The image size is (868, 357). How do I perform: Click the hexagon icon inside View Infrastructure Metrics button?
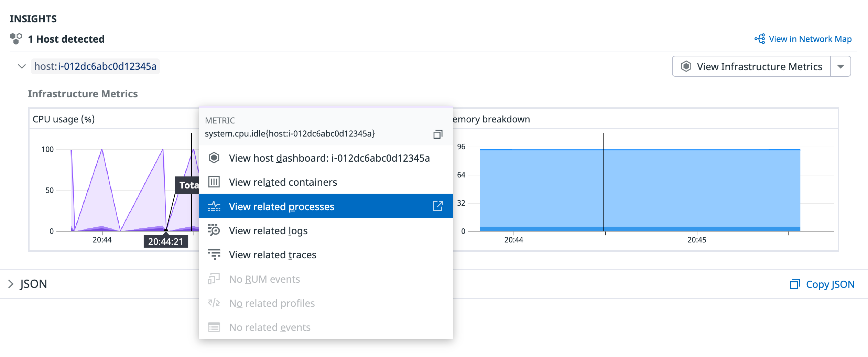click(686, 66)
